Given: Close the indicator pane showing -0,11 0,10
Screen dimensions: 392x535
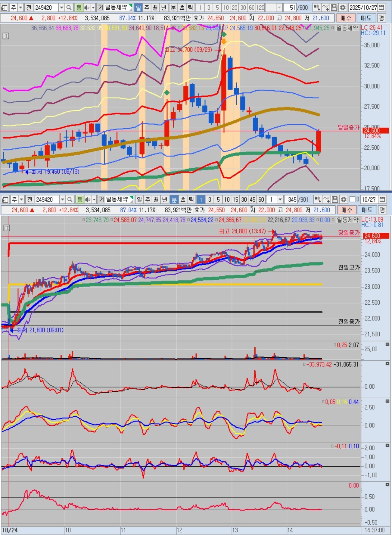Looking at the screenshot, I should point(387,445).
